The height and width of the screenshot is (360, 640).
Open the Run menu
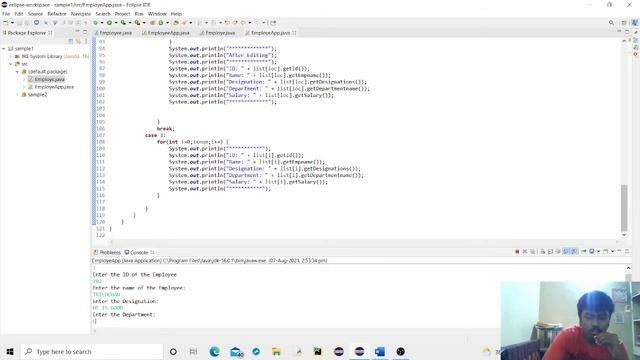click(x=139, y=14)
